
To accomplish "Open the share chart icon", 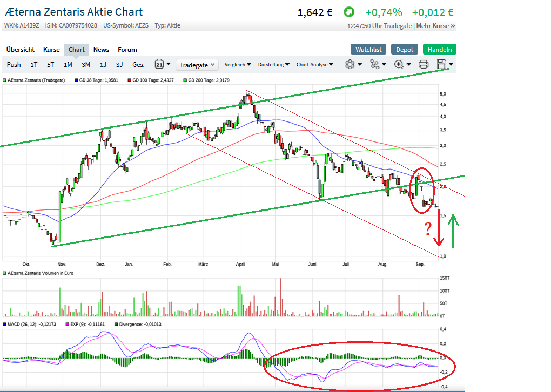I will point(374,65).
